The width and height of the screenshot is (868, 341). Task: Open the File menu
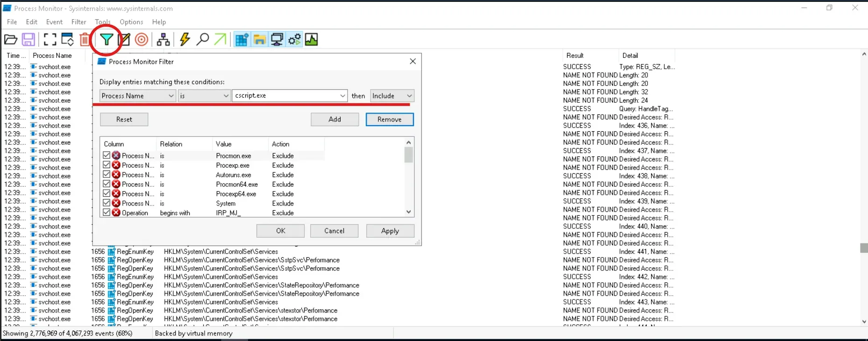click(x=12, y=22)
